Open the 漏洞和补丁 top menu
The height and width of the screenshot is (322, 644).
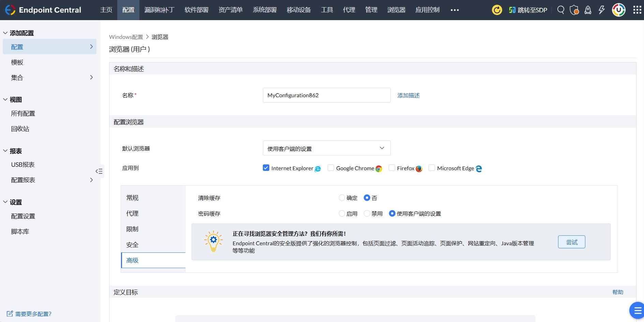tap(159, 10)
